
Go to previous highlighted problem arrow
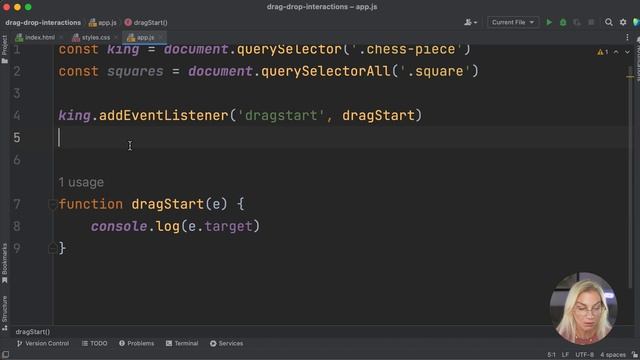[x=616, y=52]
